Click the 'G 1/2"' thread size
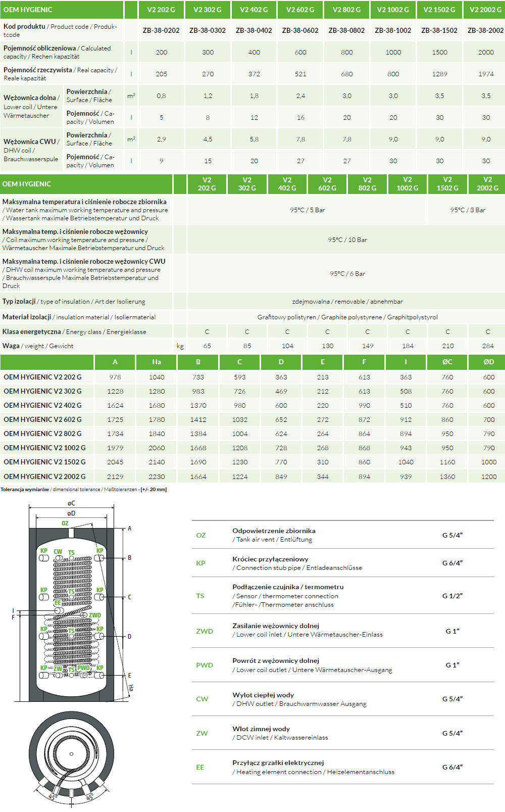 tap(452, 596)
